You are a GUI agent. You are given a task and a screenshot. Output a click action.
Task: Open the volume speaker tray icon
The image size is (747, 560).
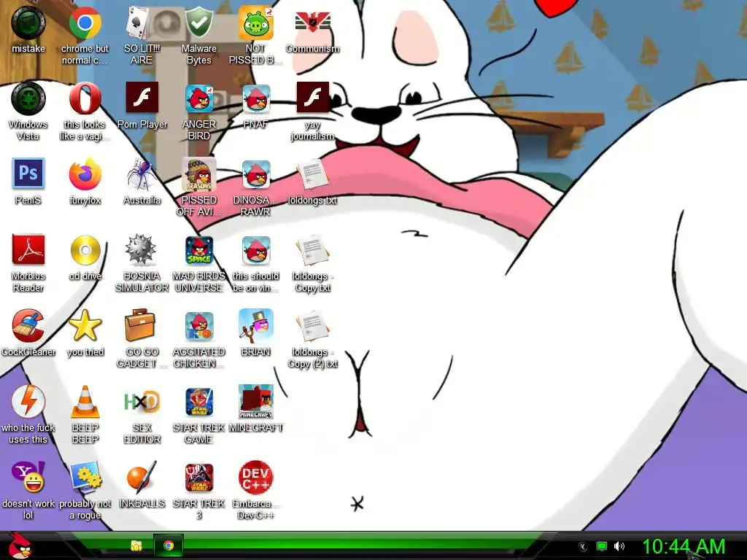click(x=619, y=546)
